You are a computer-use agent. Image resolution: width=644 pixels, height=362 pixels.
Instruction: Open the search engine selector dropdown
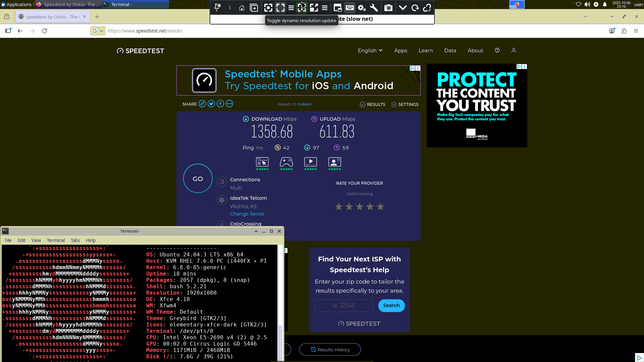click(98, 31)
